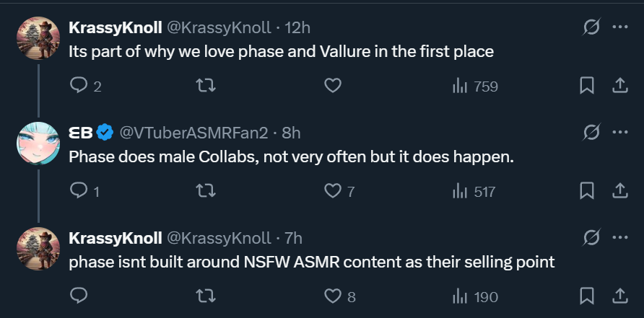The width and height of the screenshot is (644, 318).
Task: Share the tweet with 190 views
Action: [620, 296]
